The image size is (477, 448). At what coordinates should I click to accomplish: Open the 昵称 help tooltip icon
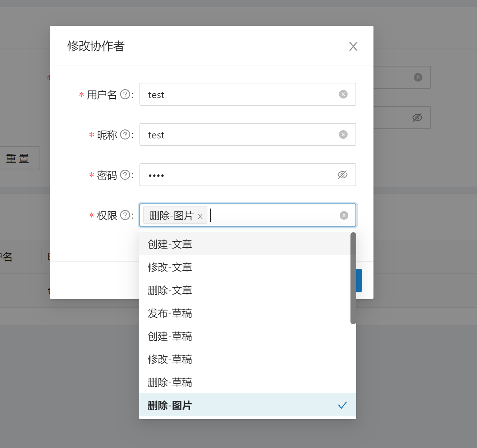tap(125, 134)
